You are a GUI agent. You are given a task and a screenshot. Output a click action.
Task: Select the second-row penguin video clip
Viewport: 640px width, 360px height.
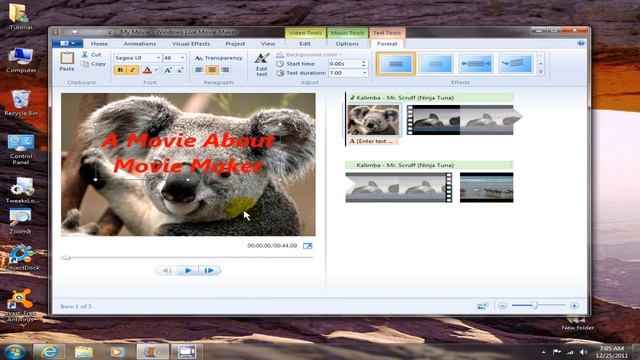[x=399, y=187]
